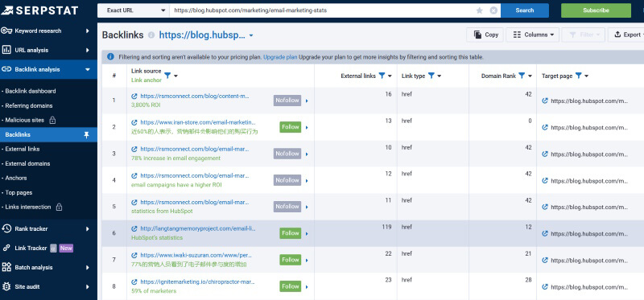Click "HubSpot's statistics" anchor text

coord(157,237)
